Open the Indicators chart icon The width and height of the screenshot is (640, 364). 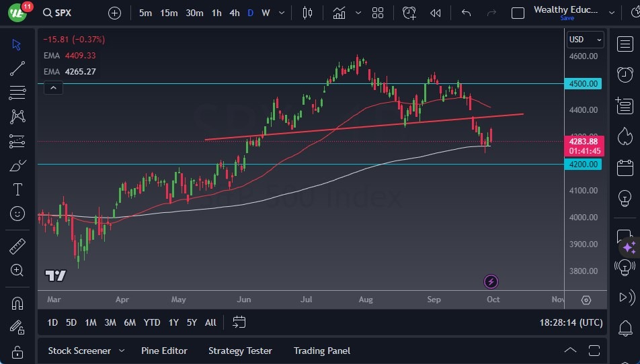coord(339,13)
